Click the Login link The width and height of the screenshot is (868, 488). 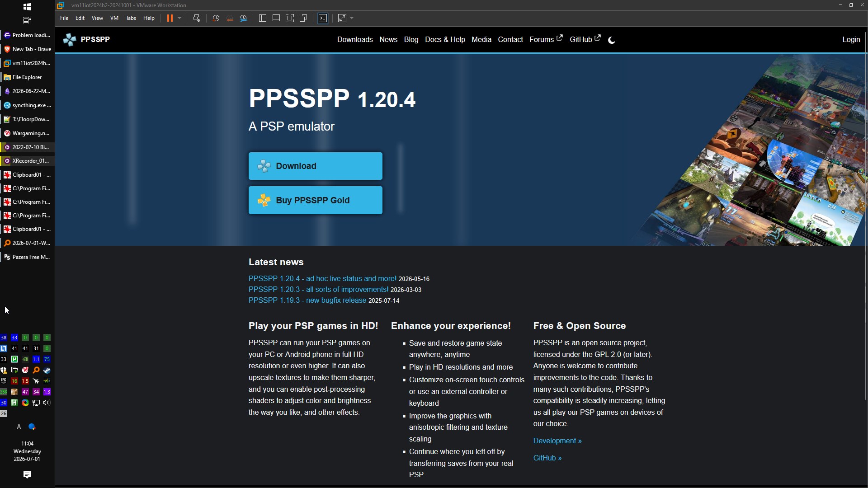(851, 40)
